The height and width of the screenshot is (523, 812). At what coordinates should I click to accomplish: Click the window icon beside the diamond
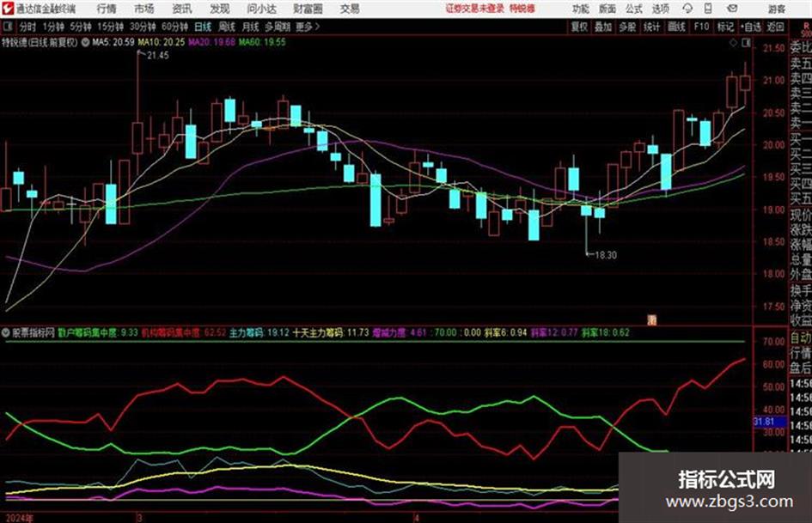(x=746, y=44)
